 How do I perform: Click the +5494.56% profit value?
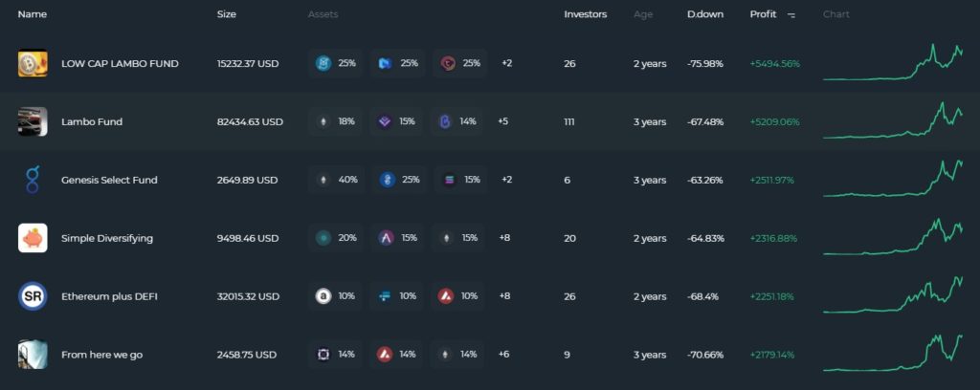(774, 64)
